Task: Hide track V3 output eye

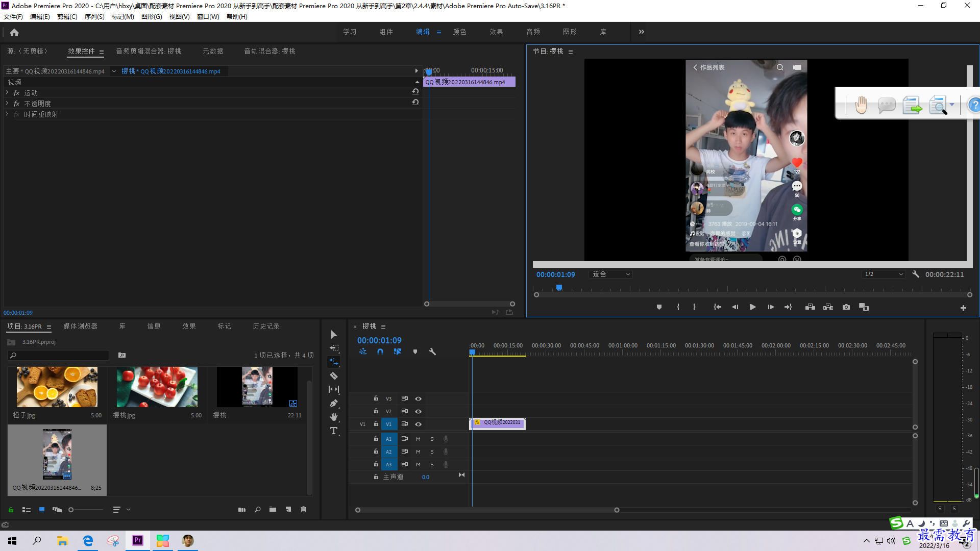Action: coord(418,398)
